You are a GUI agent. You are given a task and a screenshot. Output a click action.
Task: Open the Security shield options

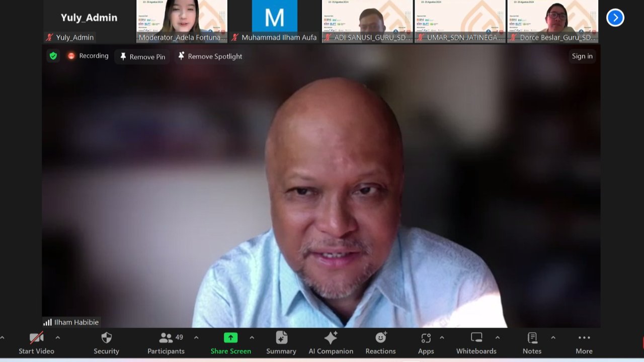click(x=106, y=343)
